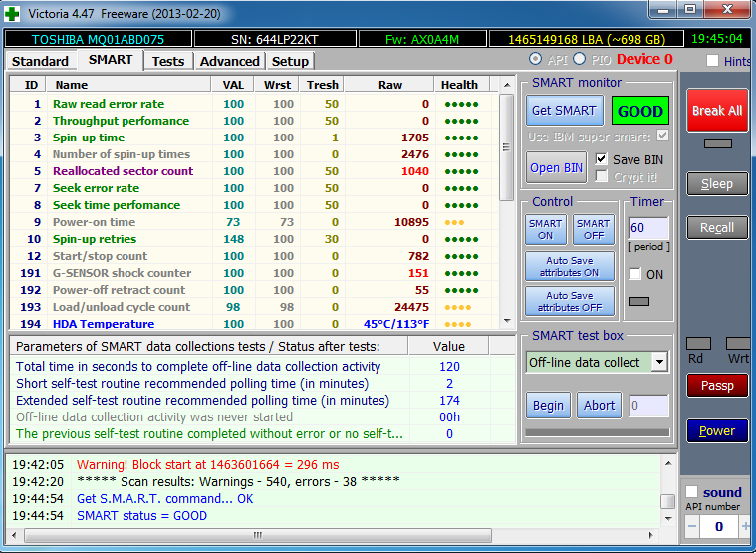
Task: Uncheck the Save BIN checkbox
Action: click(x=601, y=158)
